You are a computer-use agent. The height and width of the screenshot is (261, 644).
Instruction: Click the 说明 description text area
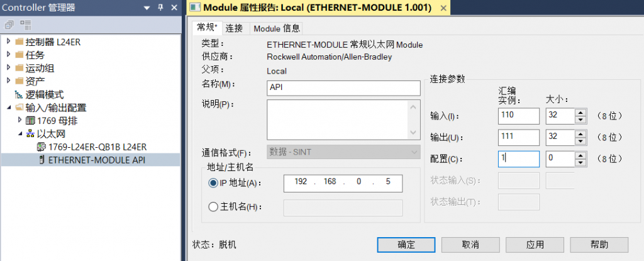click(x=338, y=119)
